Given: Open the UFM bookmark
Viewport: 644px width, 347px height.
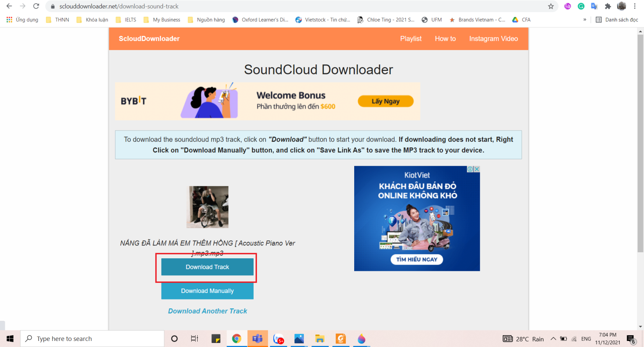Looking at the screenshot, I should coord(431,20).
